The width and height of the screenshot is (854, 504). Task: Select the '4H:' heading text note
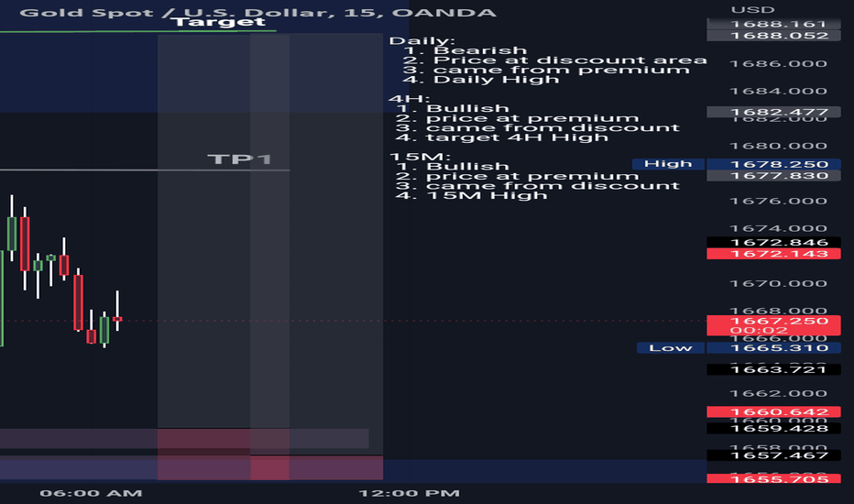409,99
